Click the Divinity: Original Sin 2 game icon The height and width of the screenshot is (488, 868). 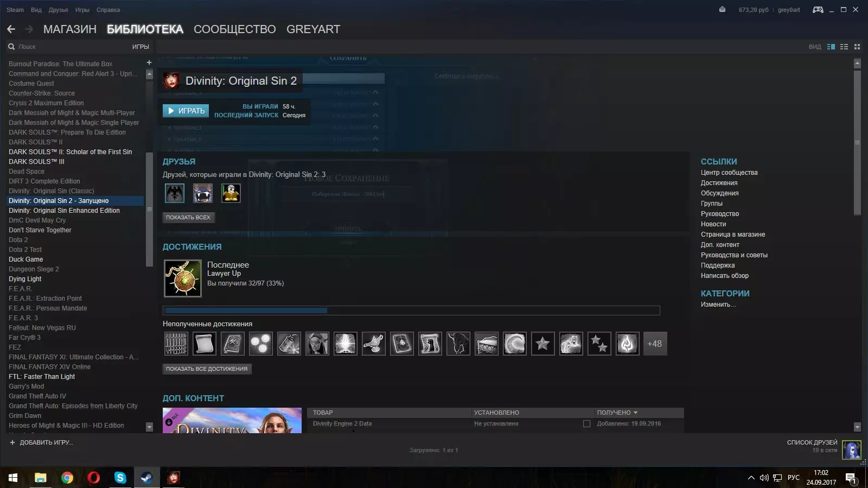(172, 81)
